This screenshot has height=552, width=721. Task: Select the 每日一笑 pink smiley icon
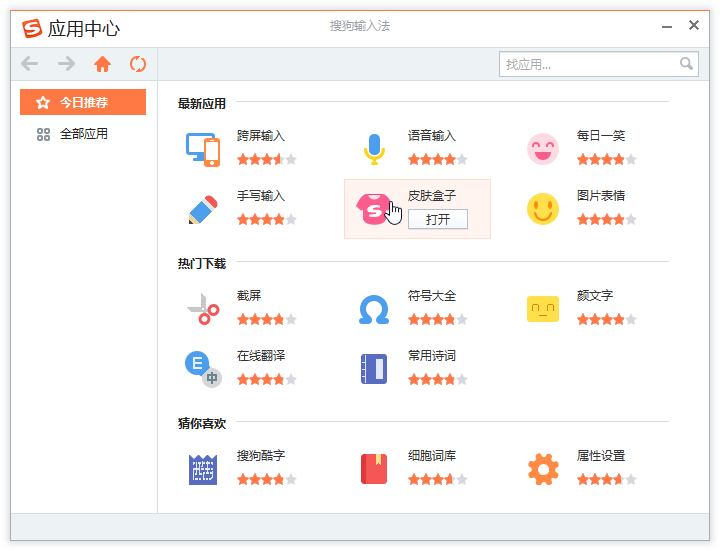coord(543,149)
